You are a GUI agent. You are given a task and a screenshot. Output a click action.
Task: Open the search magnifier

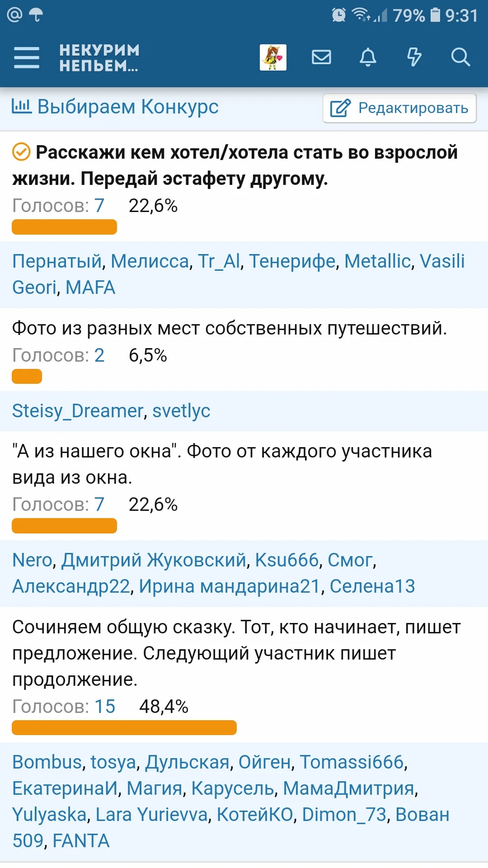point(460,57)
